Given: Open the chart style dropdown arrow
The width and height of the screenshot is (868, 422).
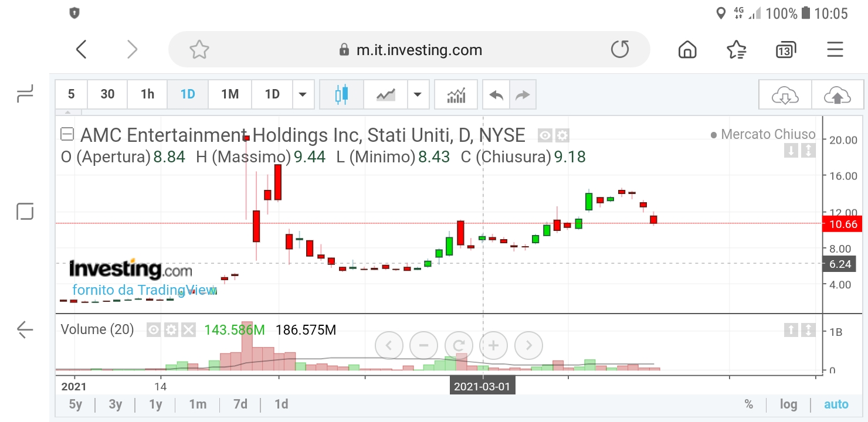Looking at the screenshot, I should click(x=418, y=94).
